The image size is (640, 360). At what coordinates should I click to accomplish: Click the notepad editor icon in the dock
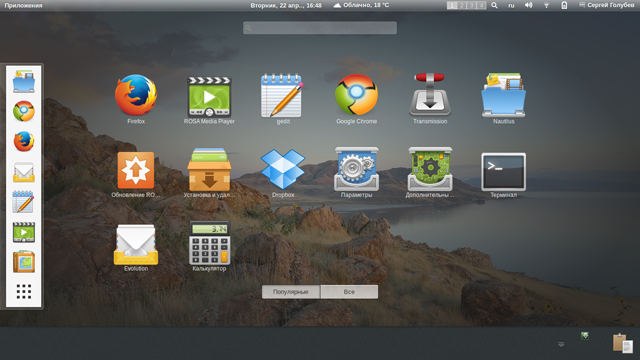tap(24, 202)
